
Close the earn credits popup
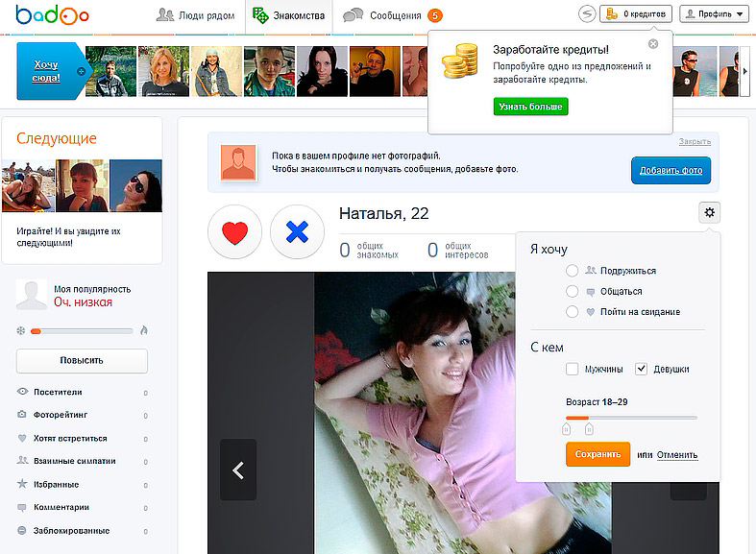click(x=653, y=43)
